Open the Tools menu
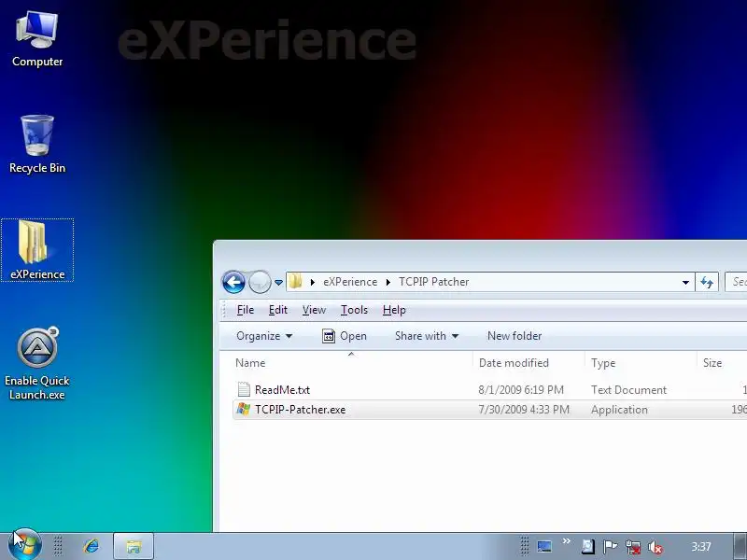 [x=355, y=310]
